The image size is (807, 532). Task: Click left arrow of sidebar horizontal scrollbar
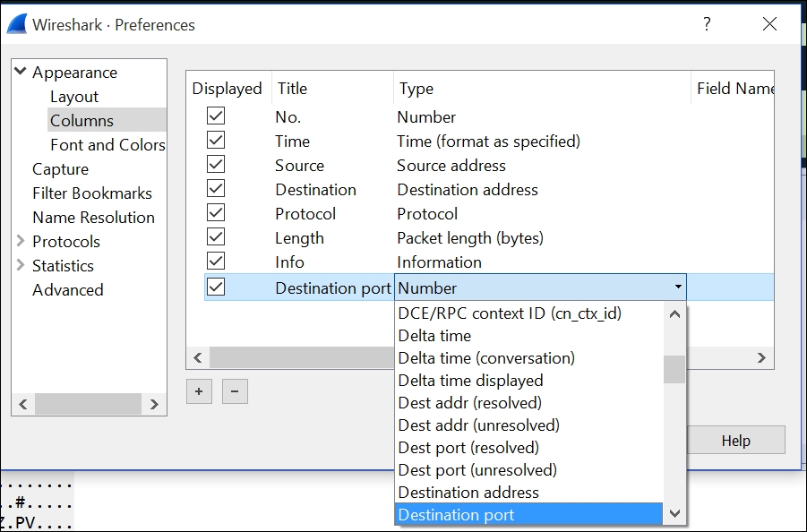coord(23,405)
